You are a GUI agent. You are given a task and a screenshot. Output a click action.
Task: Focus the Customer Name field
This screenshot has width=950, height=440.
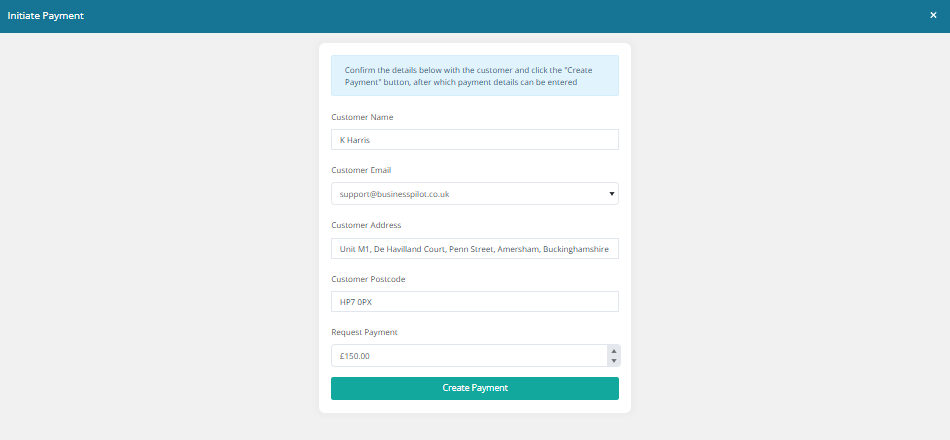pyautogui.click(x=474, y=140)
